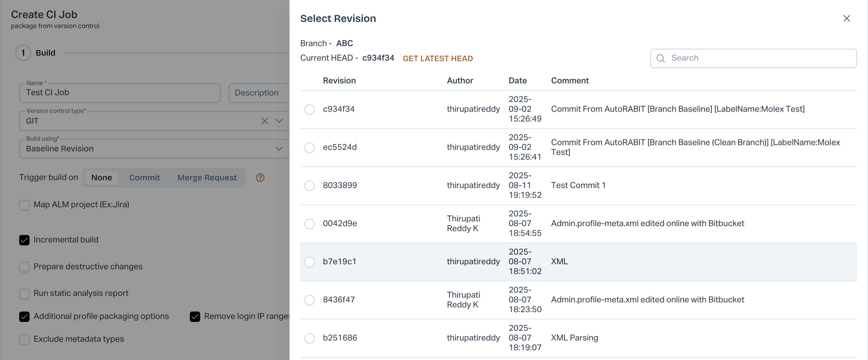Screen dimensions: 868x360
Task: Switch trigger to Commit tab
Action: tap(145, 177)
